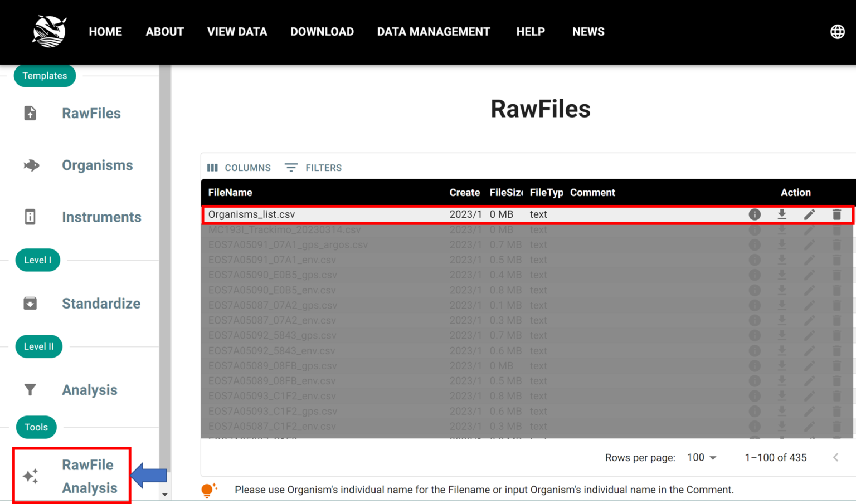Open the Standardize page from sidebar
The height and width of the screenshot is (504, 856).
(101, 304)
